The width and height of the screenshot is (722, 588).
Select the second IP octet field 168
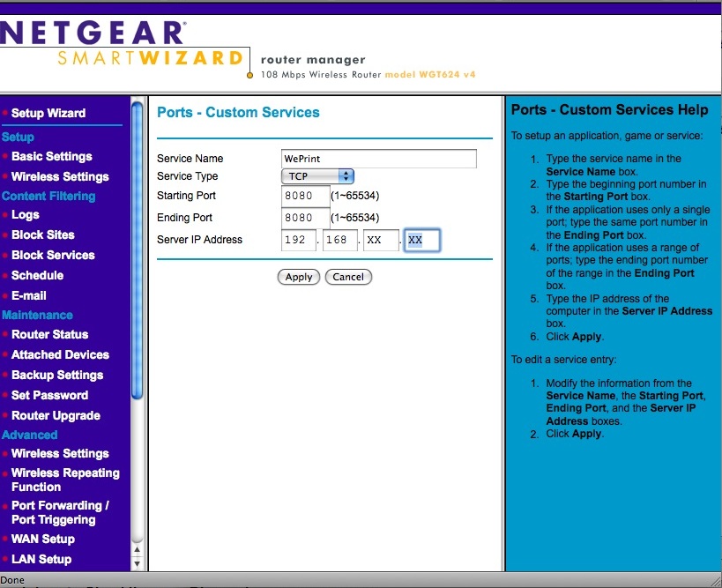pos(339,240)
